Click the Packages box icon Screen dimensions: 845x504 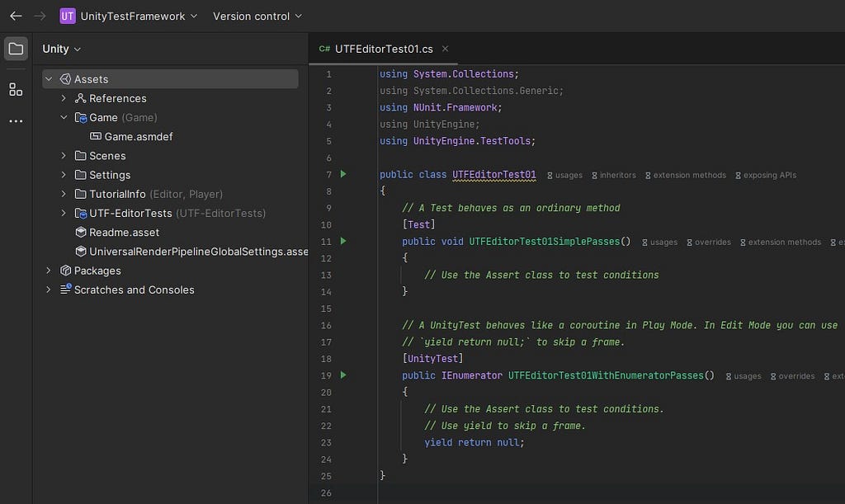[66, 271]
